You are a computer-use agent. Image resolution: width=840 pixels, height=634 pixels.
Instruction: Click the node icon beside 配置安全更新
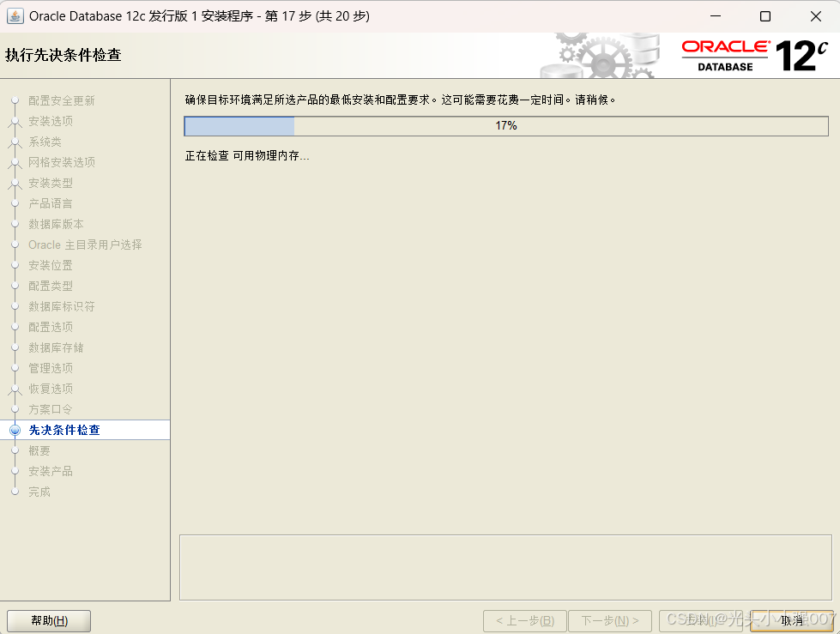pos(15,100)
